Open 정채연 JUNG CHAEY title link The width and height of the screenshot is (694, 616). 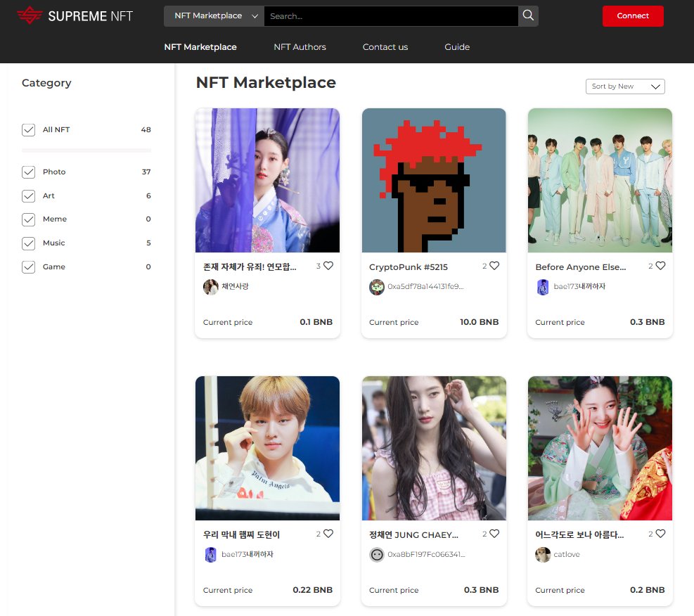point(413,534)
